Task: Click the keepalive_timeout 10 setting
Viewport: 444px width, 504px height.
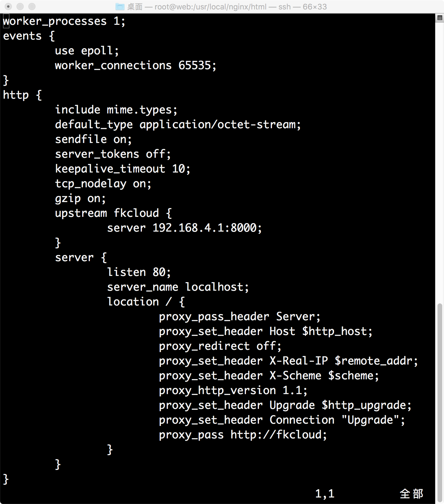Action: pos(122,168)
